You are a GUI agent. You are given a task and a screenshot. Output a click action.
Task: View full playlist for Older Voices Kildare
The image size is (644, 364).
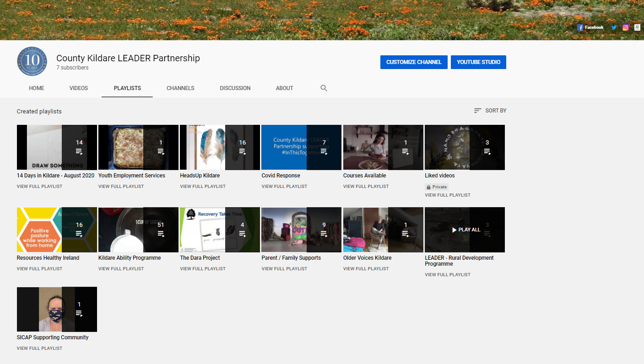tap(366, 269)
